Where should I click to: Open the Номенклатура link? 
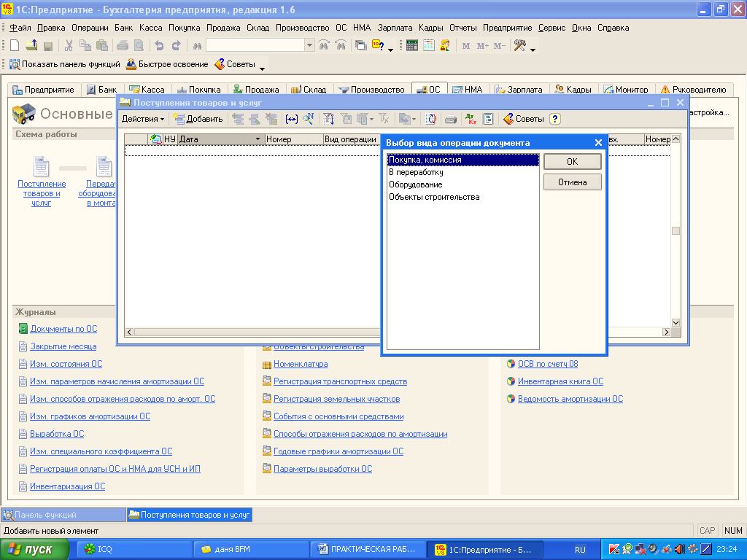[x=300, y=365]
